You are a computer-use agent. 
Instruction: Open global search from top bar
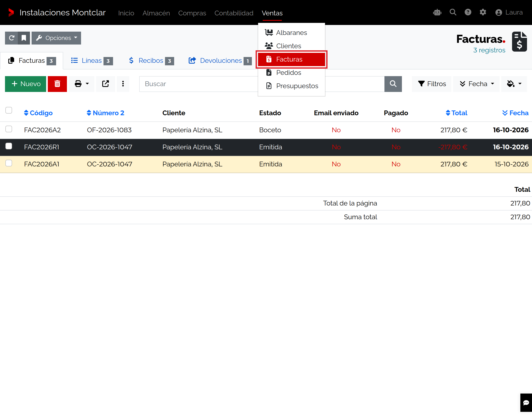point(453,12)
